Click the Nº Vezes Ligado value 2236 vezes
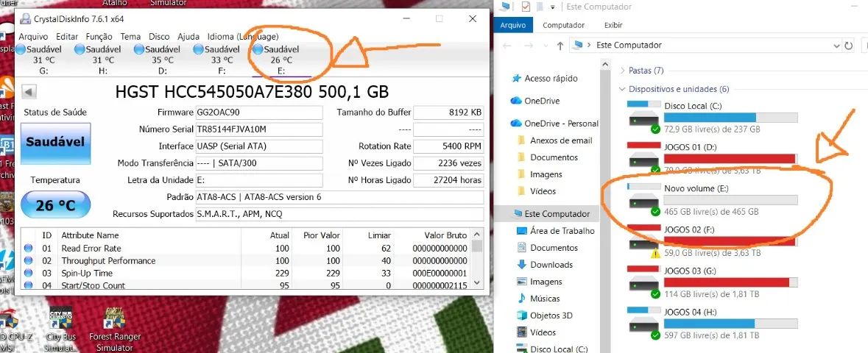 (x=448, y=163)
